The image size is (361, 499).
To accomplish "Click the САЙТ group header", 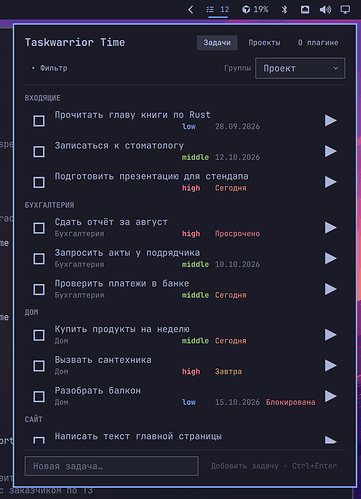I will pyautogui.click(x=33, y=419).
